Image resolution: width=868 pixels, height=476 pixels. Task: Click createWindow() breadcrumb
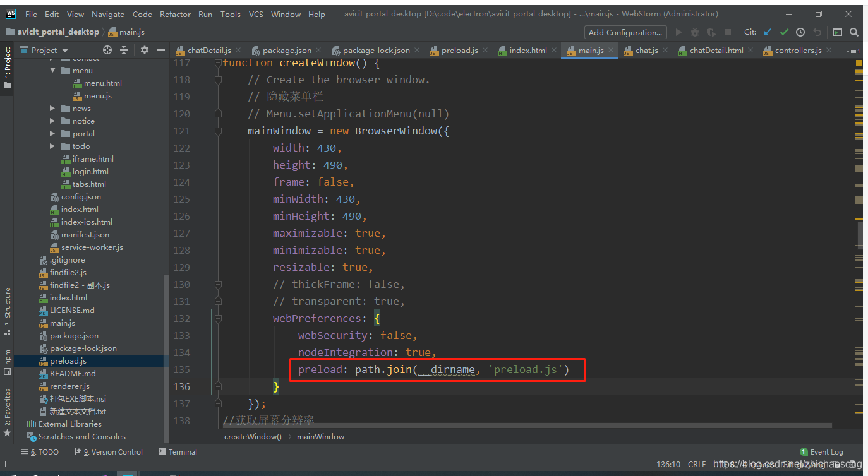pos(253,436)
